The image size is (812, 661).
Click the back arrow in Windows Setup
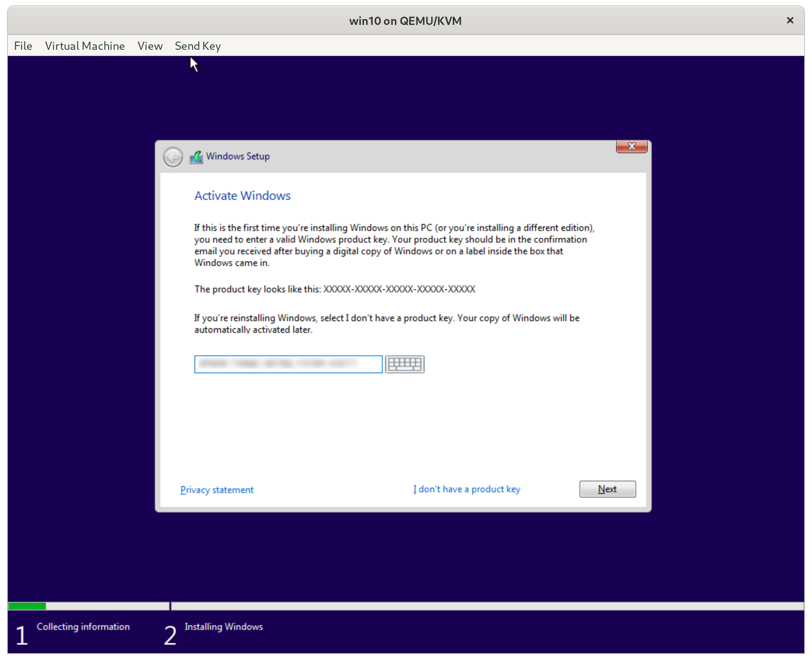click(173, 157)
